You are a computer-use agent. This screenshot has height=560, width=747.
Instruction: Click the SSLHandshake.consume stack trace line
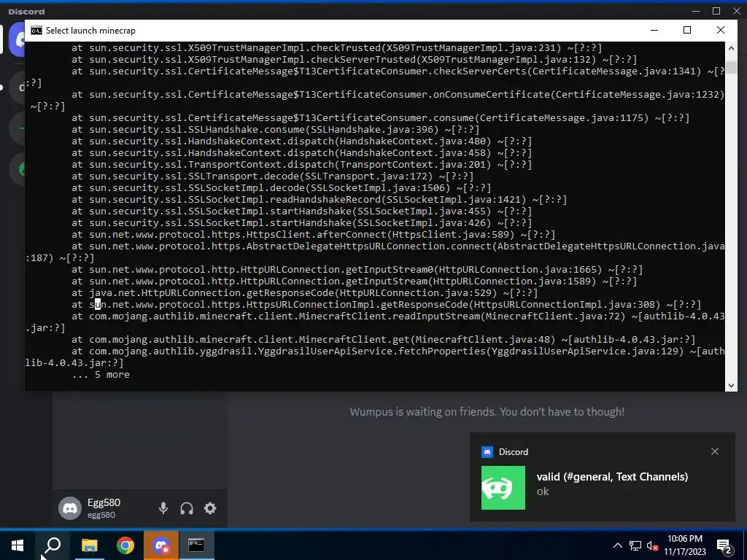275,130
